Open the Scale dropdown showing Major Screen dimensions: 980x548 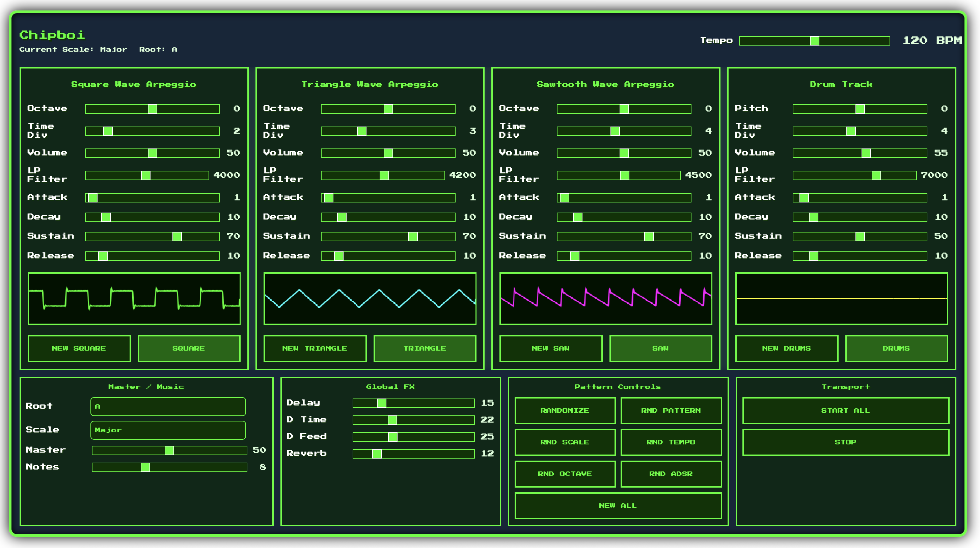click(x=168, y=430)
